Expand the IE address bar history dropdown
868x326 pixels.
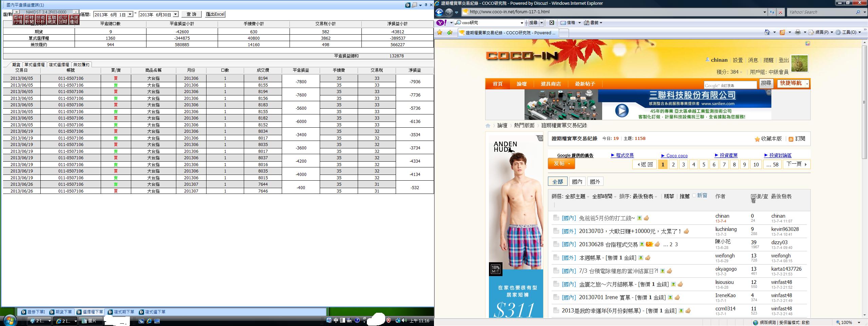pyautogui.click(x=765, y=12)
